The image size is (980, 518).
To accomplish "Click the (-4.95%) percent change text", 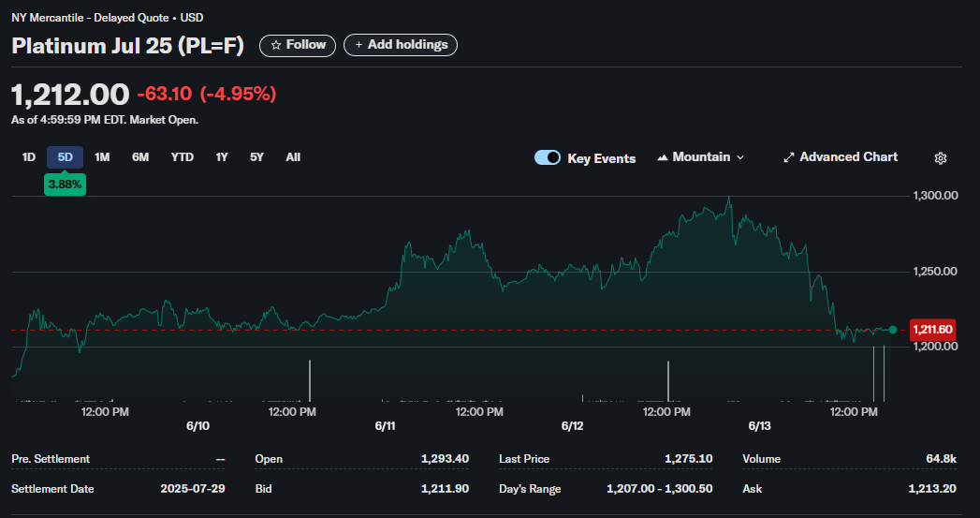I will pyautogui.click(x=238, y=94).
